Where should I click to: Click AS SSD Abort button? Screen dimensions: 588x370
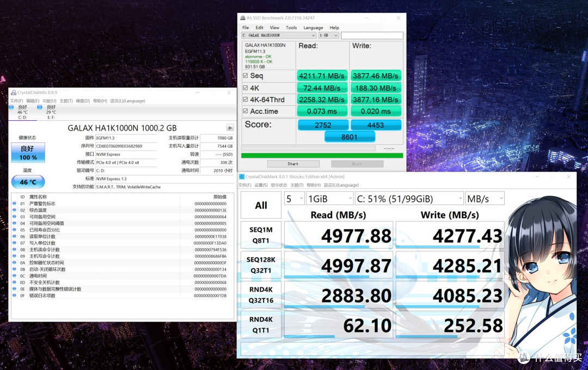coord(357,164)
